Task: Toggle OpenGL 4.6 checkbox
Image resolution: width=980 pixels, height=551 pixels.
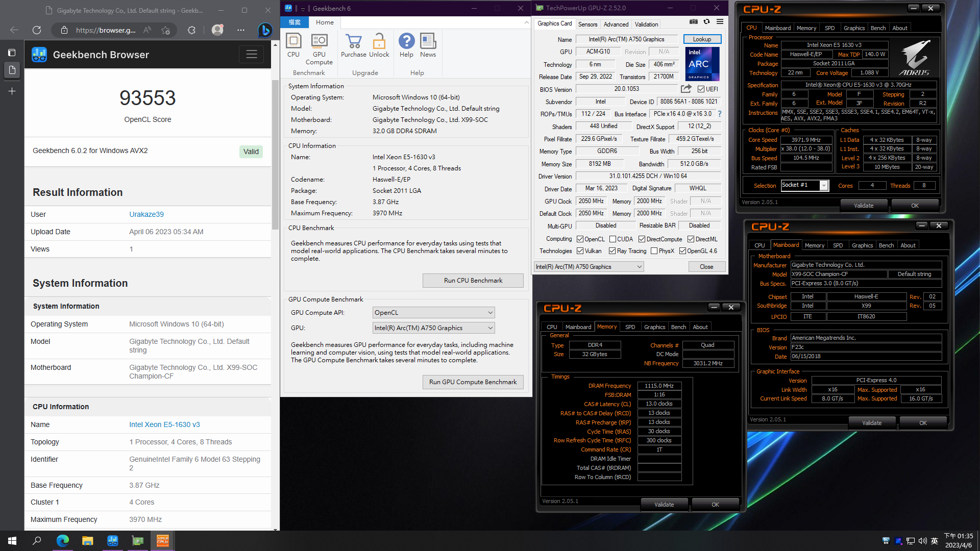Action: pyautogui.click(x=682, y=251)
